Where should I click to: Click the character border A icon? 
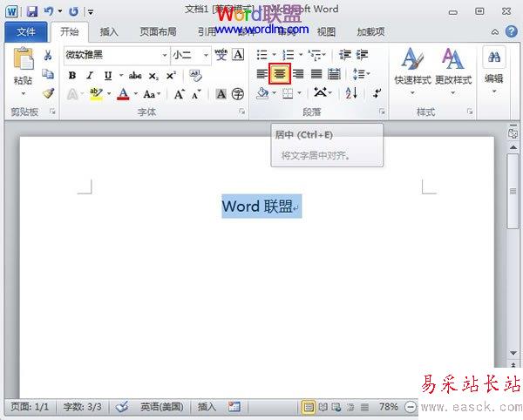(238, 54)
